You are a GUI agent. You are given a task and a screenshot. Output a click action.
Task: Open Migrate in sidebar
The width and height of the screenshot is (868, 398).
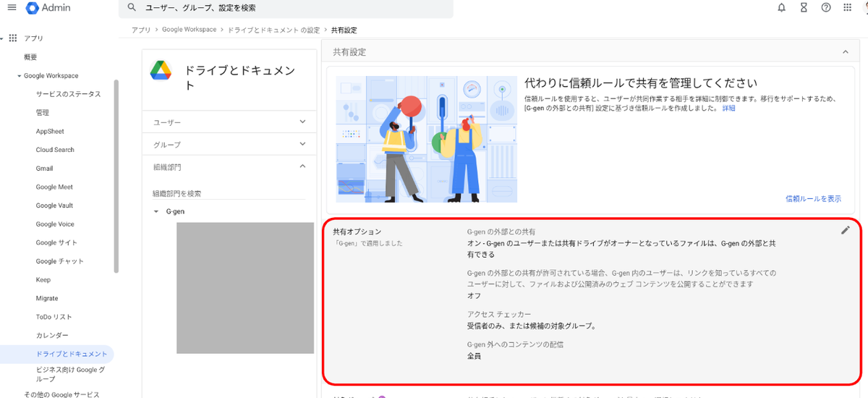[47, 299]
